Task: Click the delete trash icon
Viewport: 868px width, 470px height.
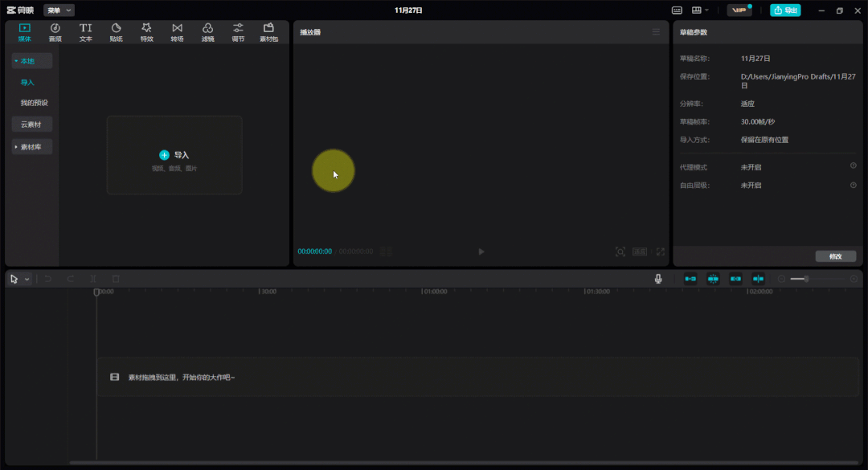Action: (x=116, y=279)
